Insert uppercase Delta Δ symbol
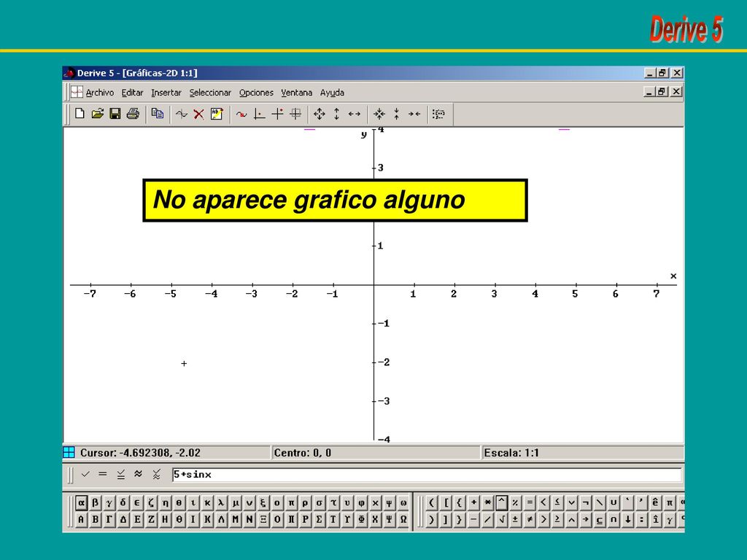This screenshot has height=560, width=747. pos(123,519)
